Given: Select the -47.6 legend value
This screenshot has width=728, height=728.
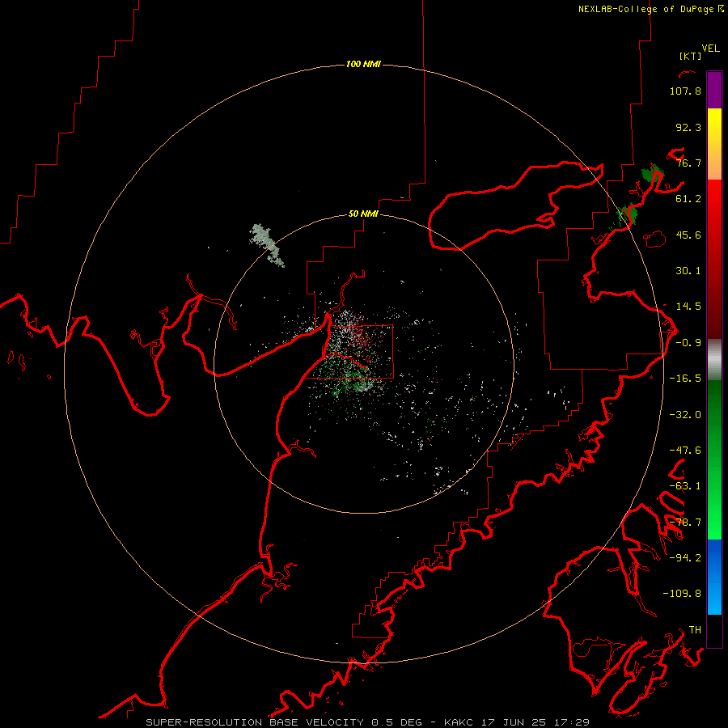Looking at the screenshot, I should point(685,451).
